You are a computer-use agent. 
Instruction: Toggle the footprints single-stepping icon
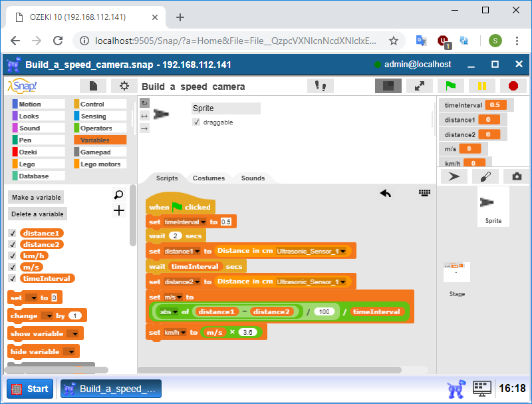320,86
